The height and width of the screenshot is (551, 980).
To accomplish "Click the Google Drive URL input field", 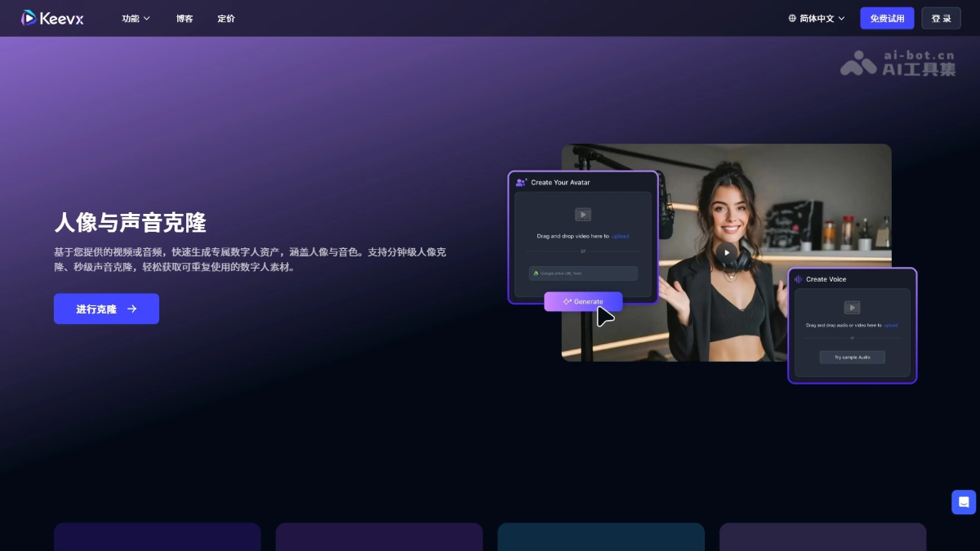I will point(582,273).
